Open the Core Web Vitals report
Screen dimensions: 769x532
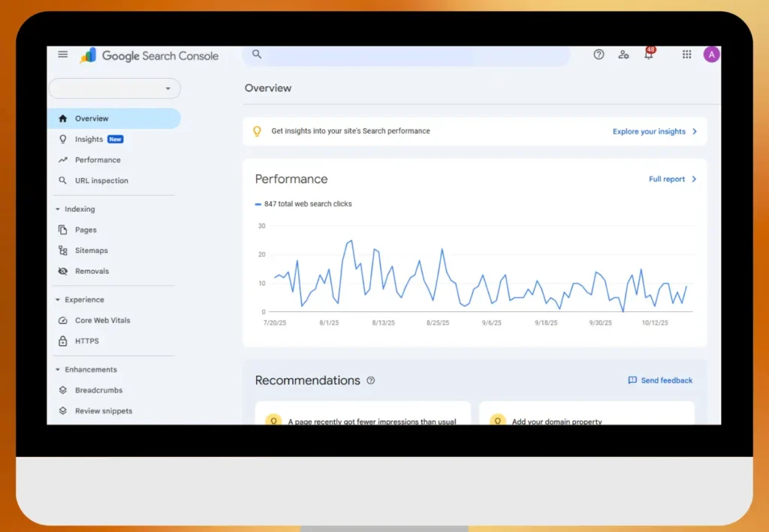click(102, 320)
